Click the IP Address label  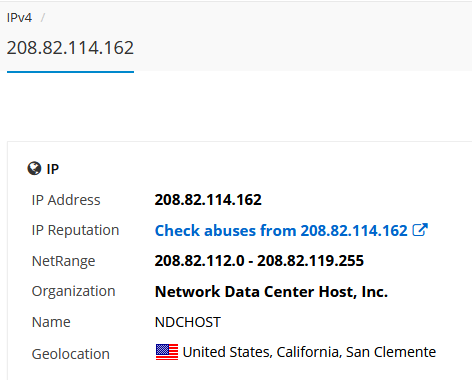(x=66, y=200)
